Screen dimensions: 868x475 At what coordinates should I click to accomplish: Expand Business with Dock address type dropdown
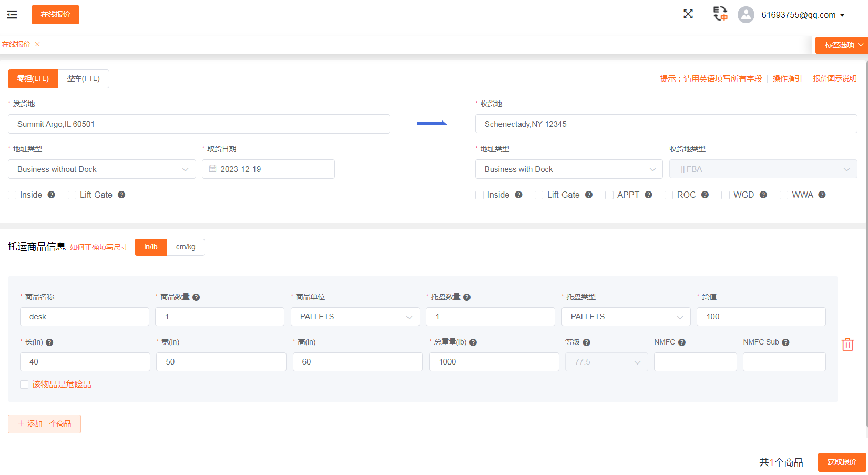[568, 169]
